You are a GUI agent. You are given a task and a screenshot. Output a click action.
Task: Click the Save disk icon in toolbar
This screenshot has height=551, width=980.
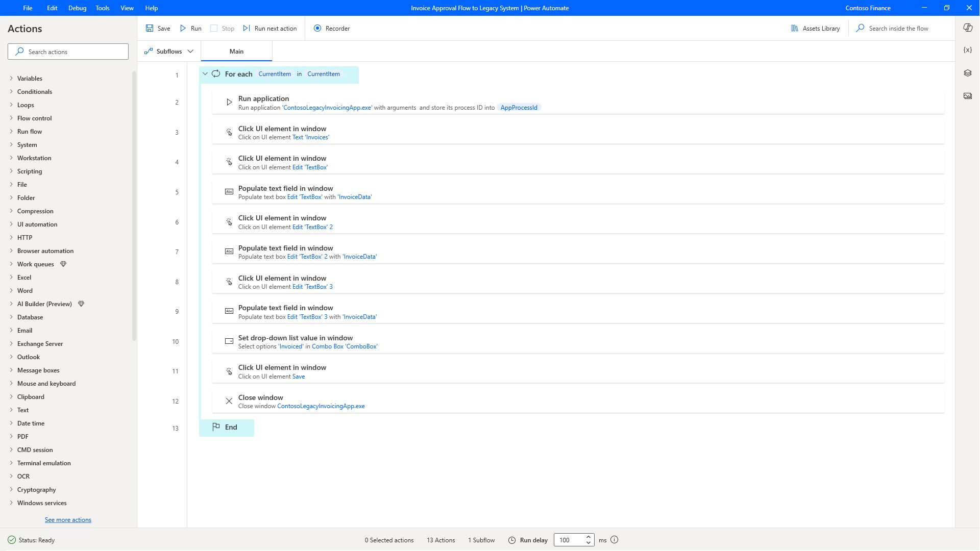150,29
